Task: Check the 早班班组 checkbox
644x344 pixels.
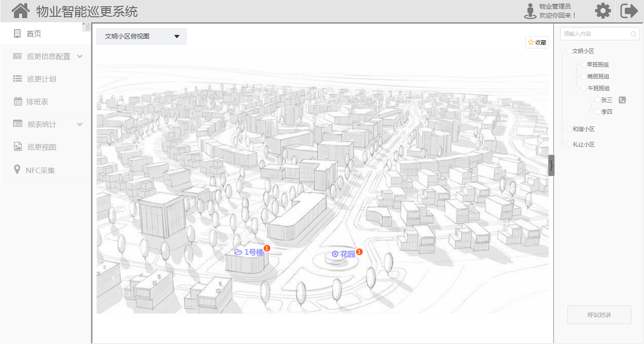Action: click(584, 65)
